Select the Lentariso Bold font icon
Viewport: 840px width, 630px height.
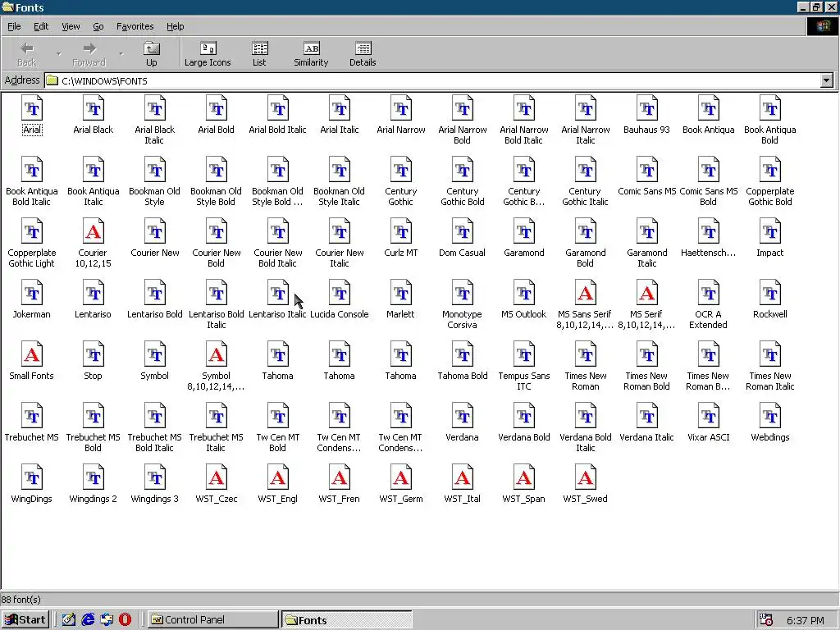point(155,294)
